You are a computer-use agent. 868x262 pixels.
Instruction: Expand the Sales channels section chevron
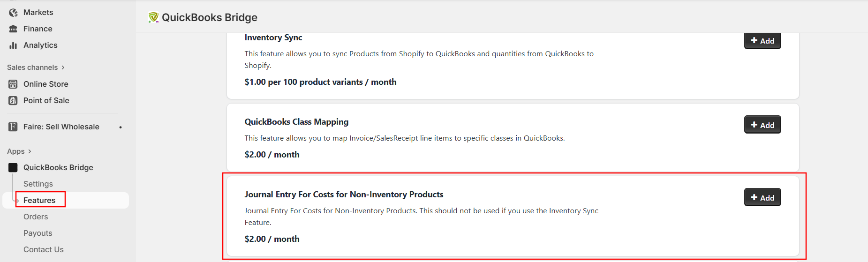click(63, 67)
